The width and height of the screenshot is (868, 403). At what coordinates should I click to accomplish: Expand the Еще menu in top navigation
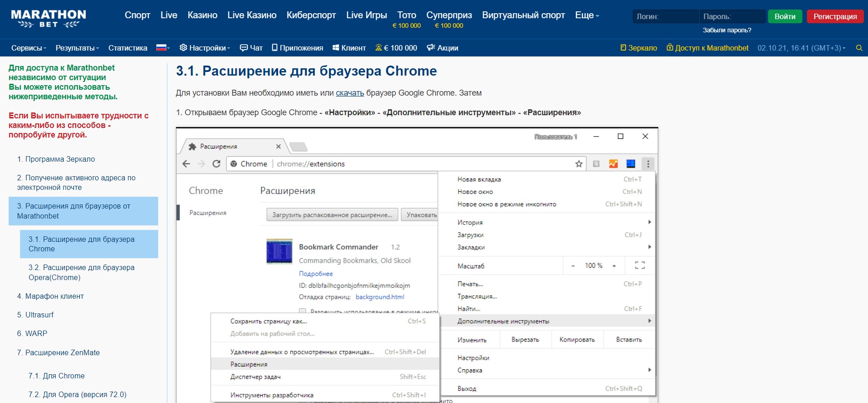(587, 15)
